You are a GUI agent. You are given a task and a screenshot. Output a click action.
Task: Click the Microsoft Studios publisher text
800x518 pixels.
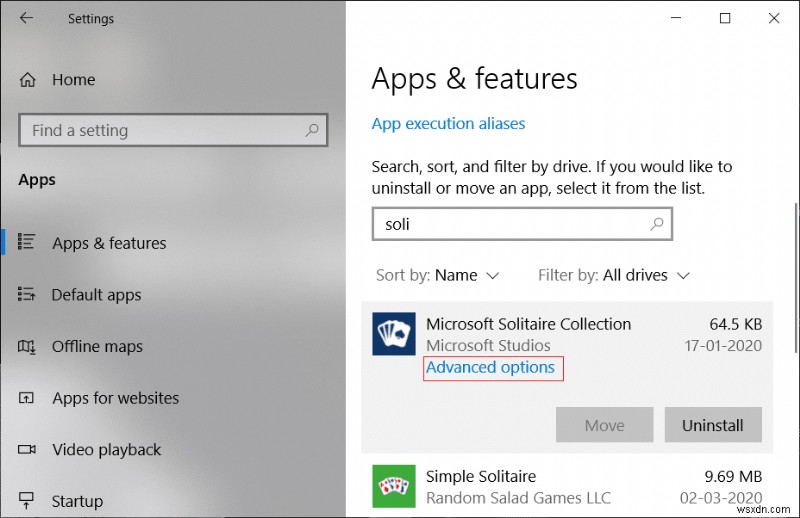click(488, 346)
